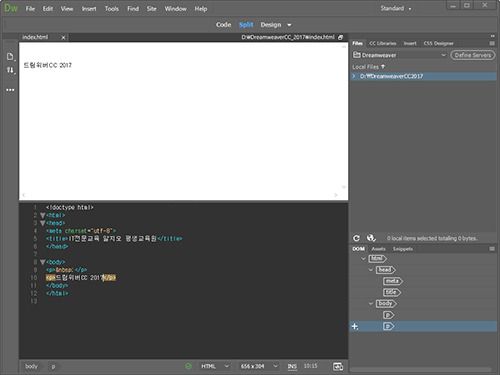
Task: Open Documents icon in left toolbar
Action: point(10,56)
